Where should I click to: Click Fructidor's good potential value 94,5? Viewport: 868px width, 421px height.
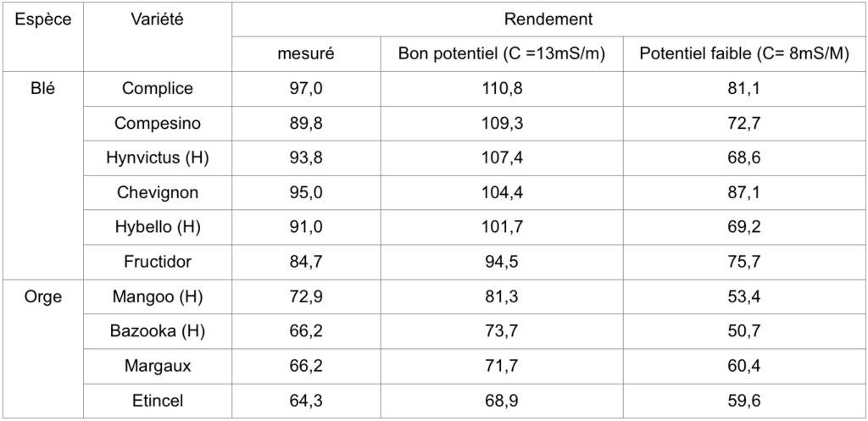(502, 262)
